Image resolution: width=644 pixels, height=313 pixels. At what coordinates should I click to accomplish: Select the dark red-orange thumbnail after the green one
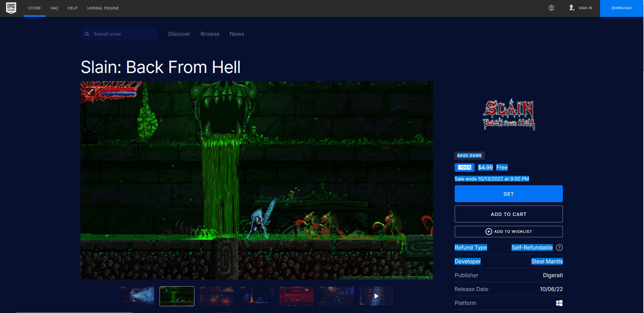point(217,296)
